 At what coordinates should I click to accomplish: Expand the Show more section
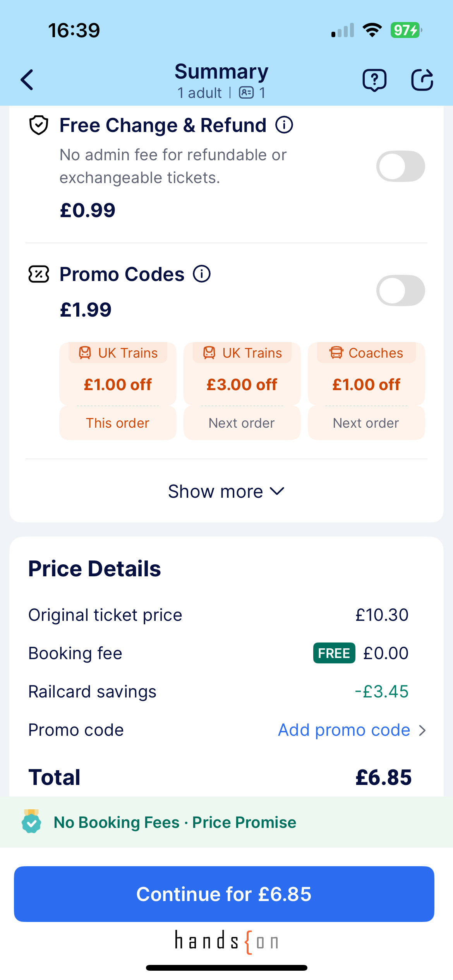[x=226, y=492]
